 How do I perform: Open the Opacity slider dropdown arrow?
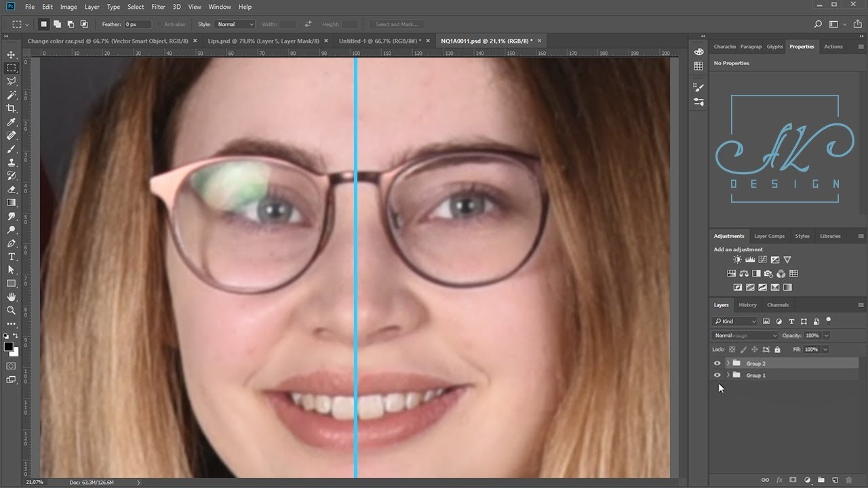827,335
